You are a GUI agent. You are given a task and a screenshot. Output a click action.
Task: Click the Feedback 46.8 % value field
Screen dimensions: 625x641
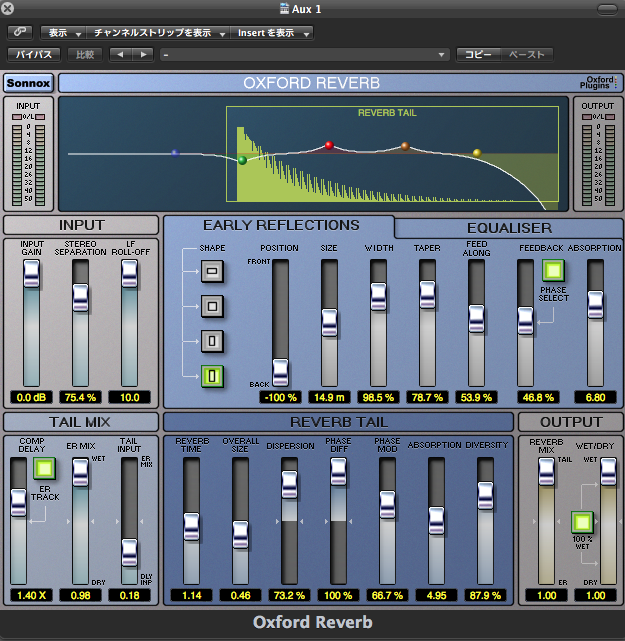[x=538, y=397]
